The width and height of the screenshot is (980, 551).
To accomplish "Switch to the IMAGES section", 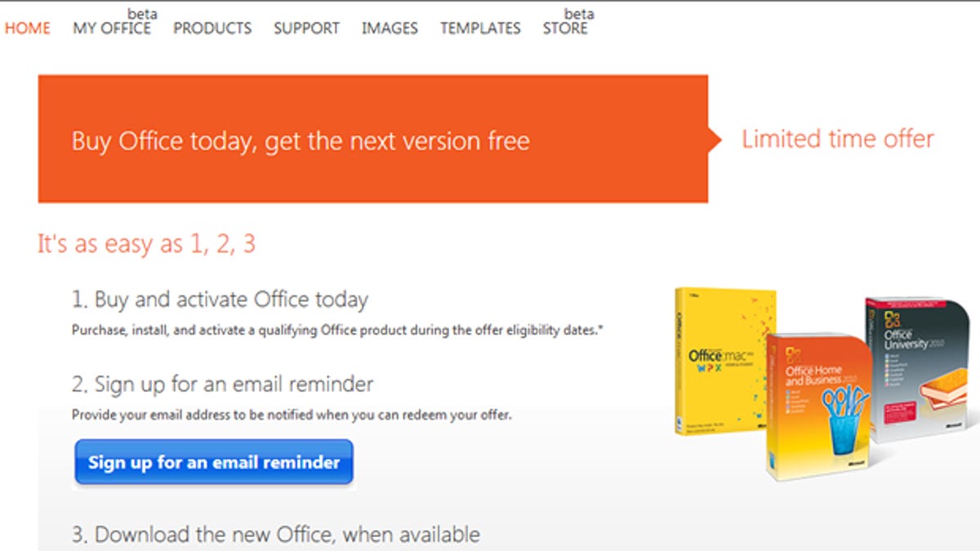I will click(390, 28).
